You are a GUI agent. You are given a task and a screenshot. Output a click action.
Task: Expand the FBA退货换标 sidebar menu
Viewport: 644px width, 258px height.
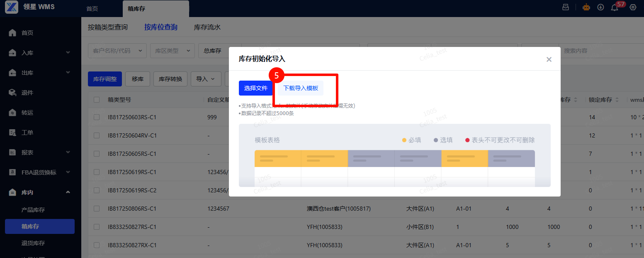pyautogui.click(x=68, y=172)
